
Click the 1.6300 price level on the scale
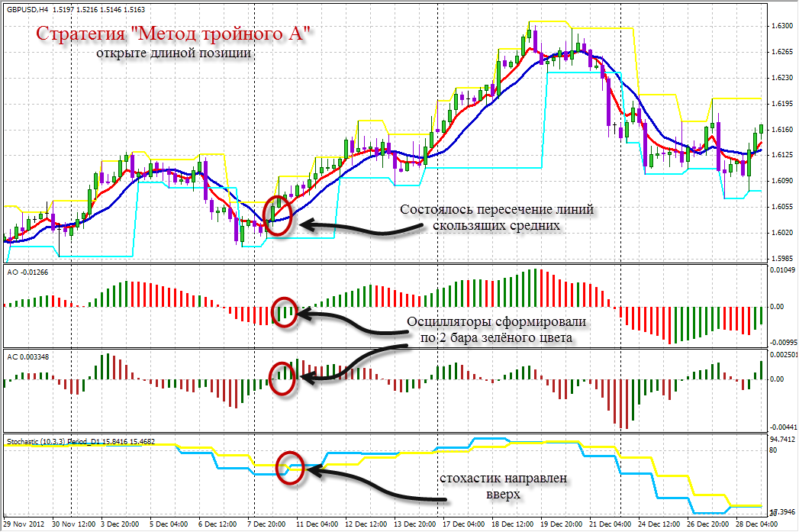click(x=781, y=26)
